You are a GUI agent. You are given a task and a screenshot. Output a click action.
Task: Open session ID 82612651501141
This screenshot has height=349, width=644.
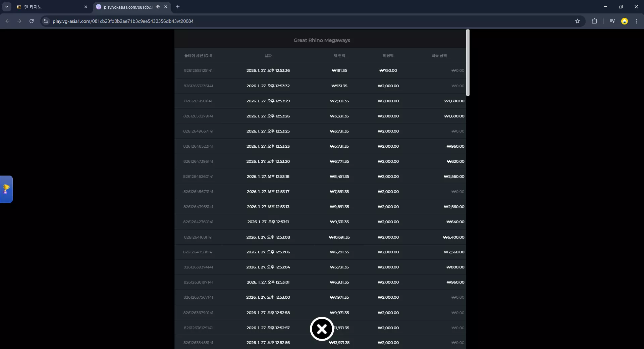(198, 101)
